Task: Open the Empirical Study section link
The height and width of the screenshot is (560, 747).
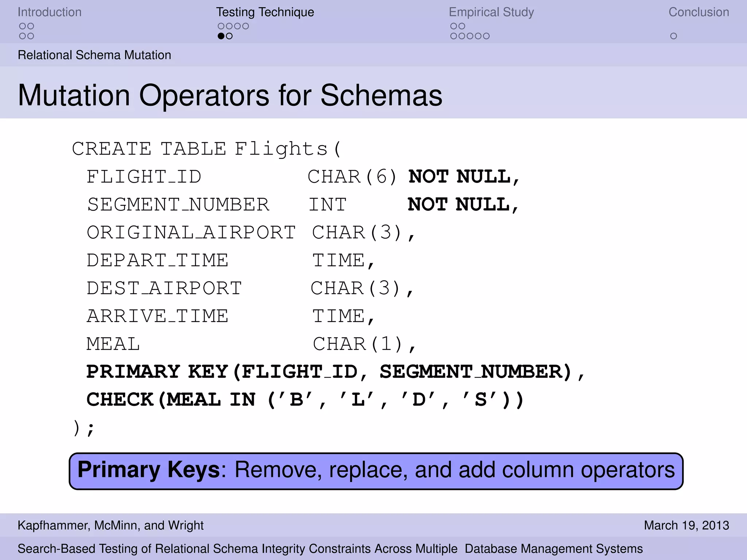Action: (491, 12)
